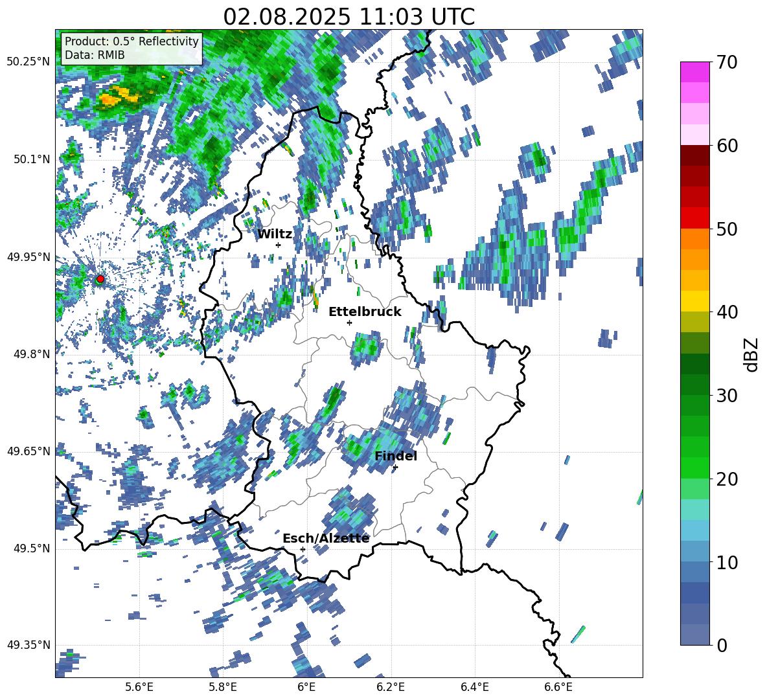Pick the bright red colorbar swatch above 50

tap(694, 218)
